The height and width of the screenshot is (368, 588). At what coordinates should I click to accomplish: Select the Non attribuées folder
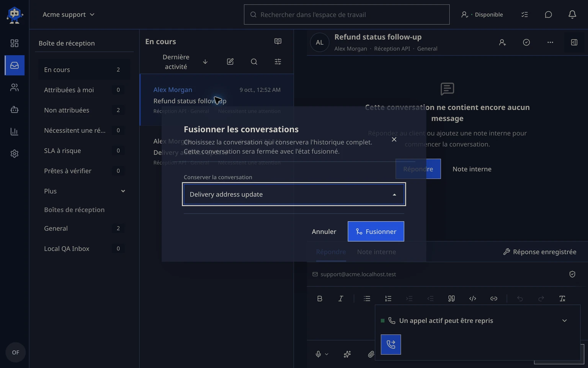[x=84, y=110]
